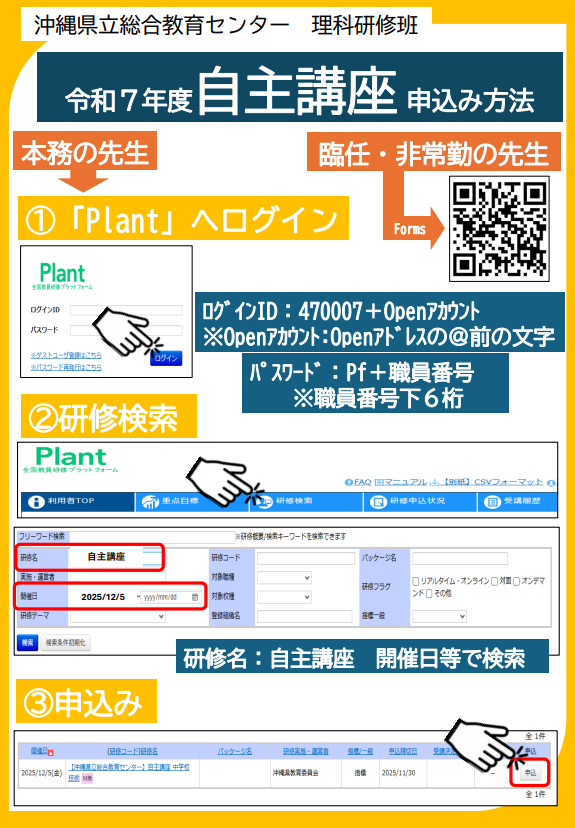The height and width of the screenshot is (828, 575).
Task: Open the パスワード再発行はこちら link
Action: [x=66, y=367]
